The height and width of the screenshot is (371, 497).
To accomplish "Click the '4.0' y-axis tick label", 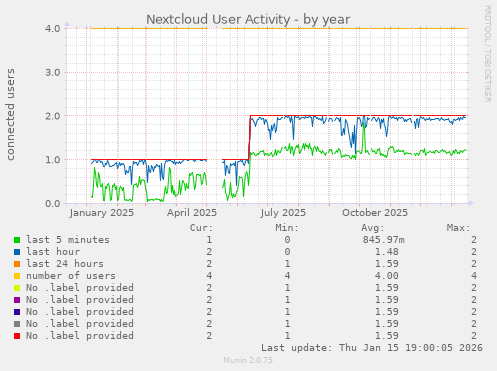I will click(53, 29).
